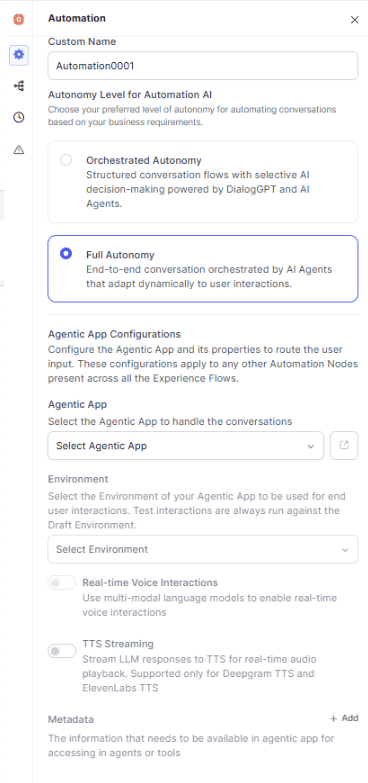Open the settings gear sidebar tab
The image size is (368, 783).
coord(18,55)
